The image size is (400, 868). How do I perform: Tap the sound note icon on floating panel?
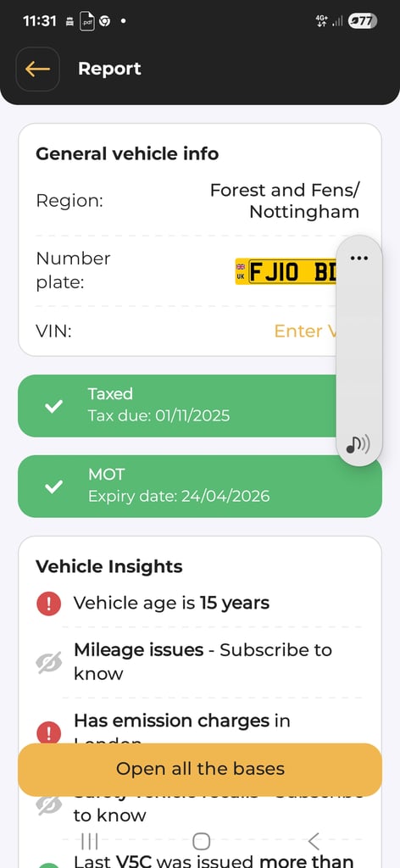click(358, 444)
